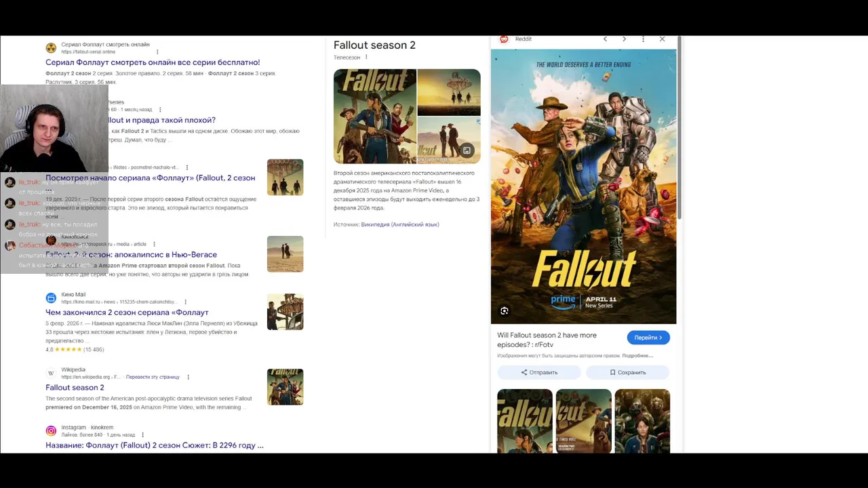Click the Instagram favicon icon
Image resolution: width=868 pixels, height=488 pixels.
coord(51,431)
